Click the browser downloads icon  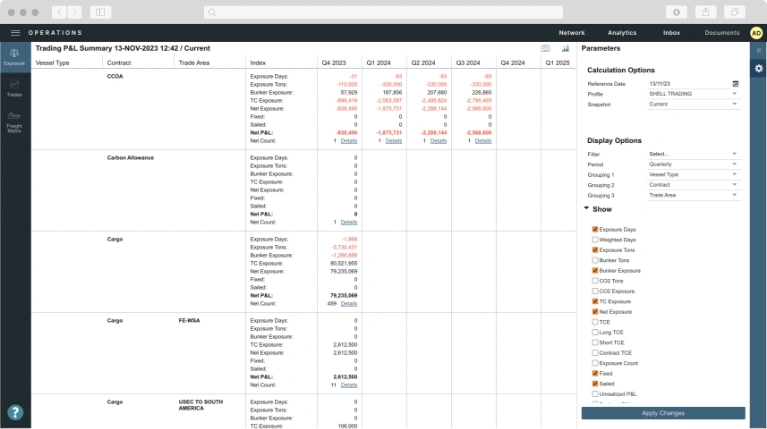tap(677, 12)
